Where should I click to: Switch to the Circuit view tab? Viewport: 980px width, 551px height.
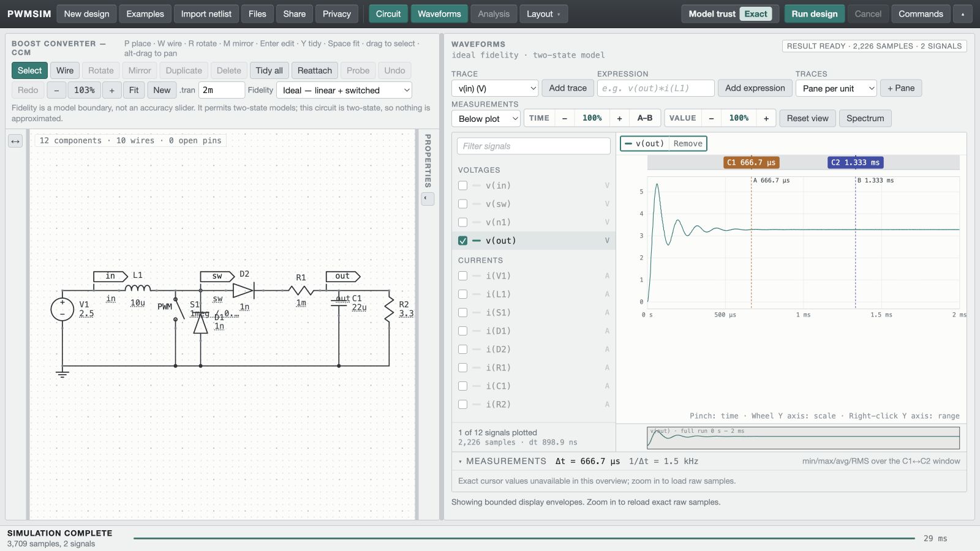(388, 14)
